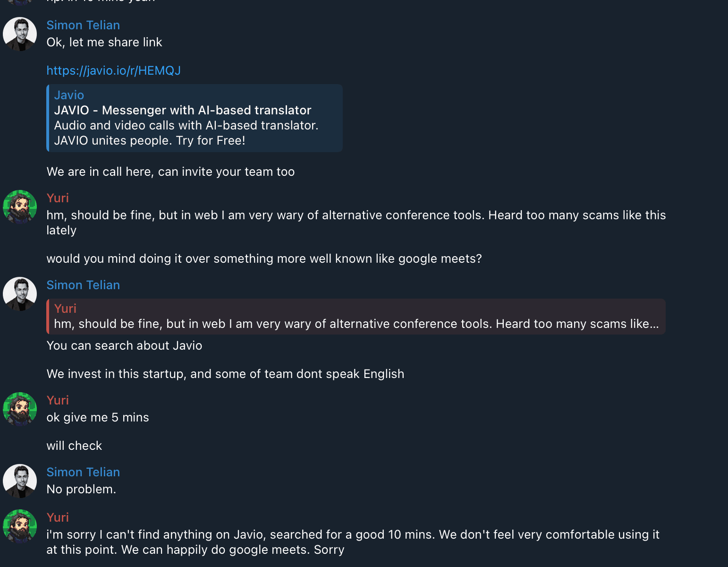Jump to the quoted Yuri message in Simon's reply
This screenshot has width=728, height=567.
(356, 317)
